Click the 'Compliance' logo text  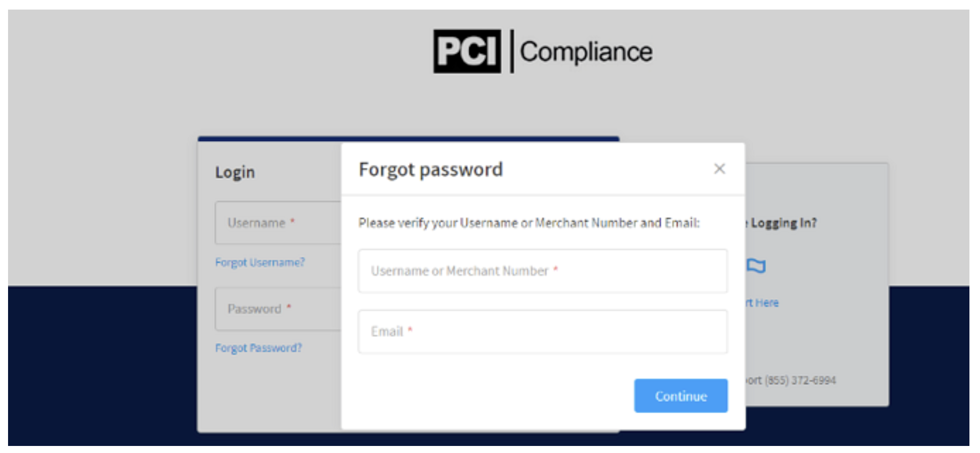coord(586,52)
